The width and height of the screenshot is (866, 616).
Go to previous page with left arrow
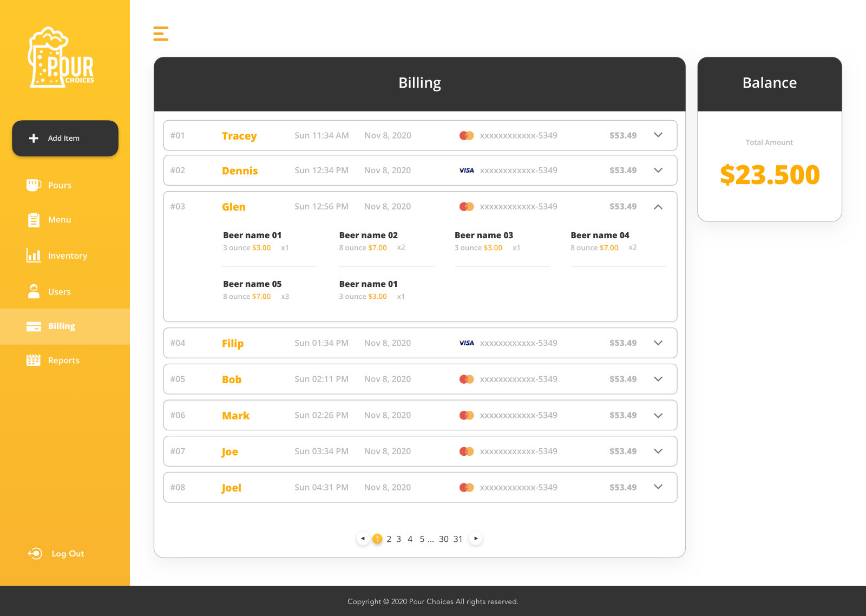(x=363, y=539)
